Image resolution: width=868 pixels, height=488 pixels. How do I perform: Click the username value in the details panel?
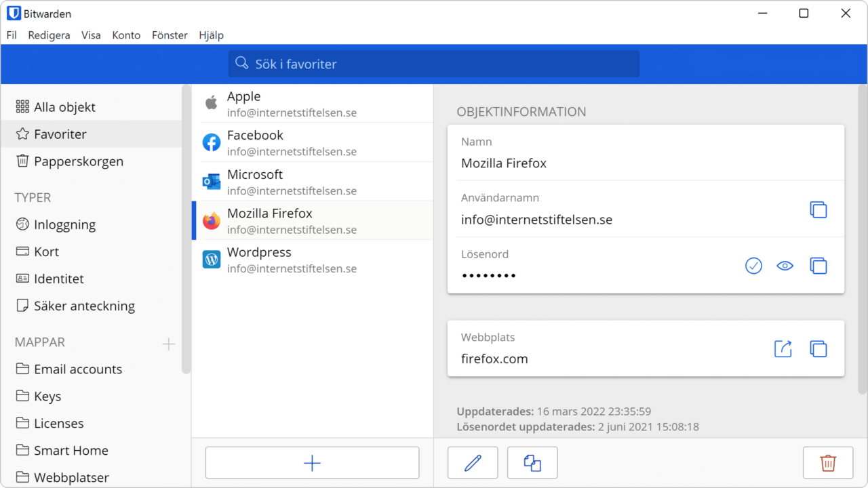point(536,220)
